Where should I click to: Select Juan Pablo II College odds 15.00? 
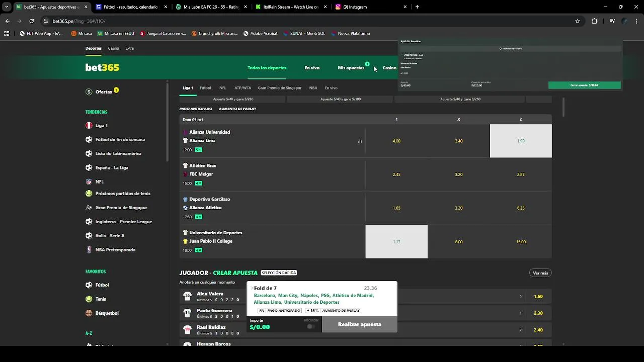521,242
